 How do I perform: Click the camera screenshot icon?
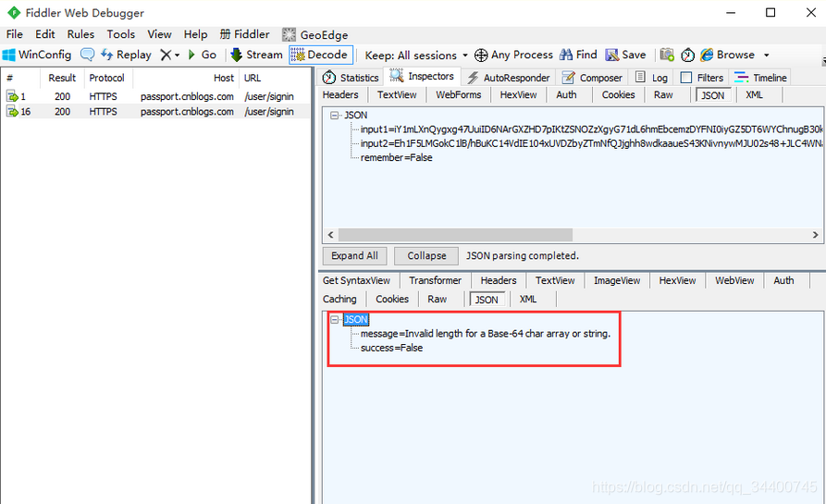(x=667, y=55)
